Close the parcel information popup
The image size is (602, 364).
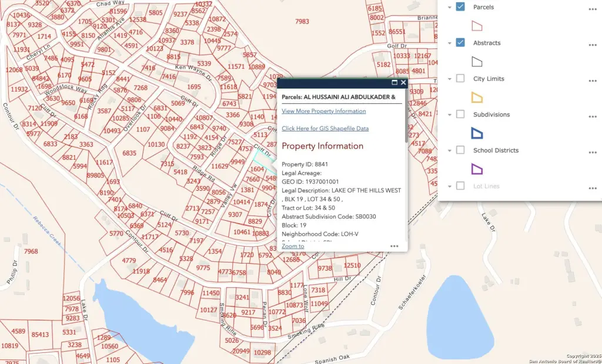(403, 83)
